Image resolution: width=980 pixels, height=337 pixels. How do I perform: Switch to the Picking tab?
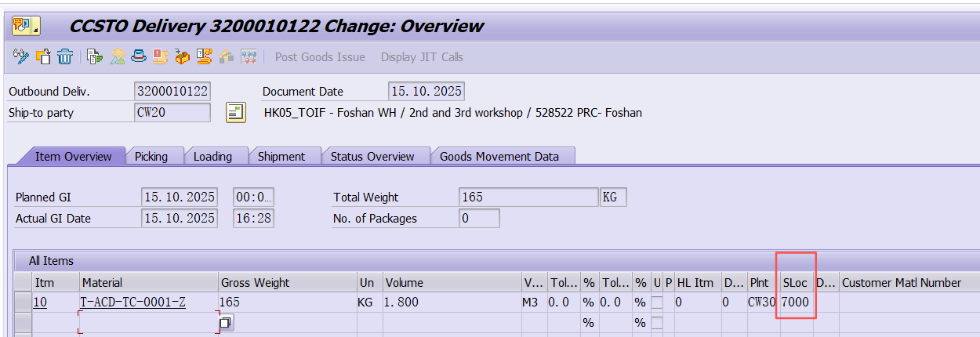point(151,157)
